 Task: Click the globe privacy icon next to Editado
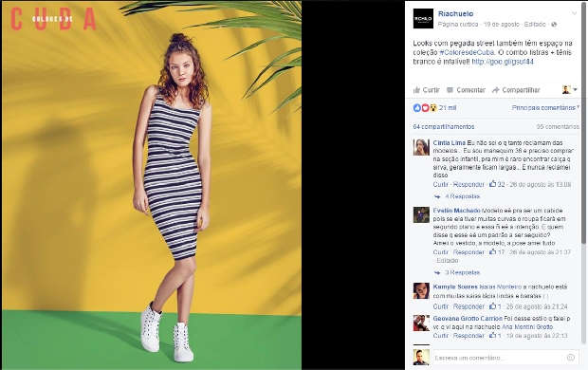554,24
